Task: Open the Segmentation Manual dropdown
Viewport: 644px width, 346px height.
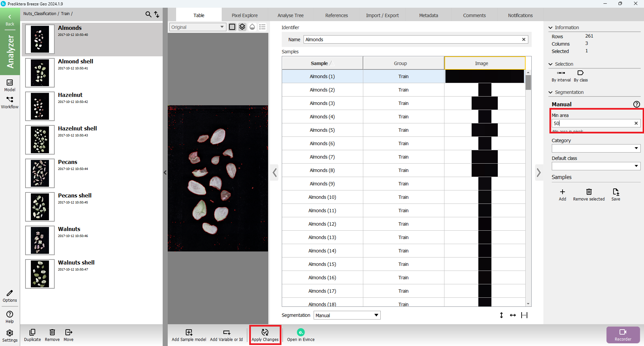Action: tap(347, 315)
